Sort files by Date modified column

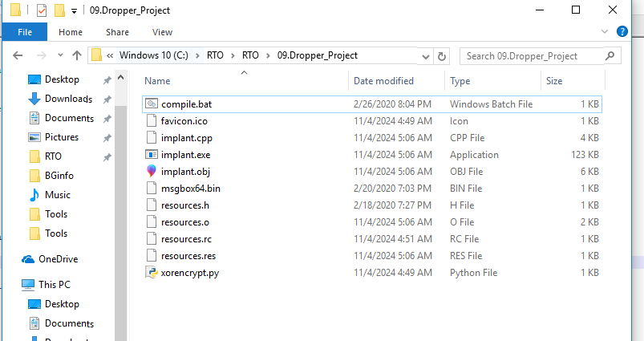[x=383, y=81]
